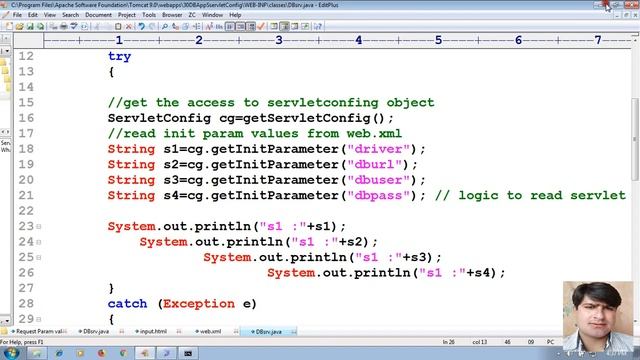
Task: Open the Help menu
Action: [x=235, y=15]
